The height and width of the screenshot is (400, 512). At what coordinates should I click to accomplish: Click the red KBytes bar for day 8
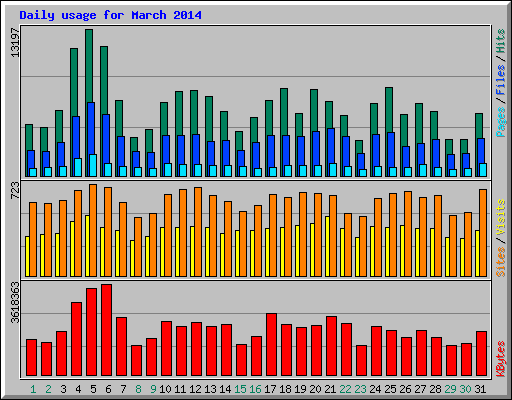click(x=136, y=361)
